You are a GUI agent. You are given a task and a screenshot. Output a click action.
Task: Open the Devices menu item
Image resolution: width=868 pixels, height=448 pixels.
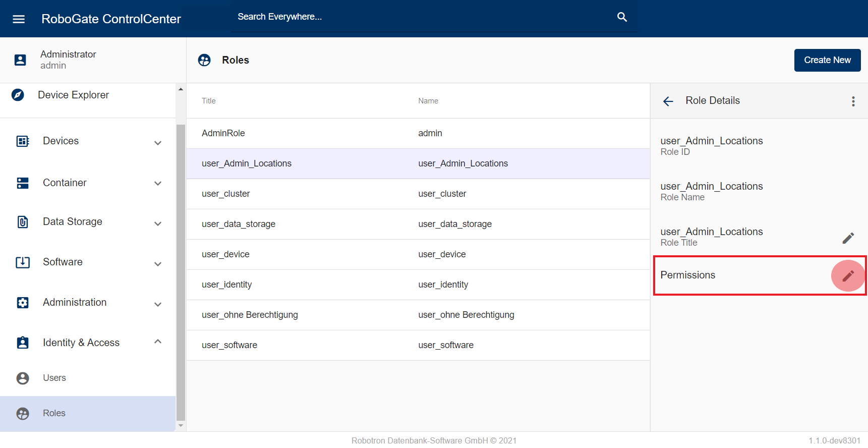[88, 141]
